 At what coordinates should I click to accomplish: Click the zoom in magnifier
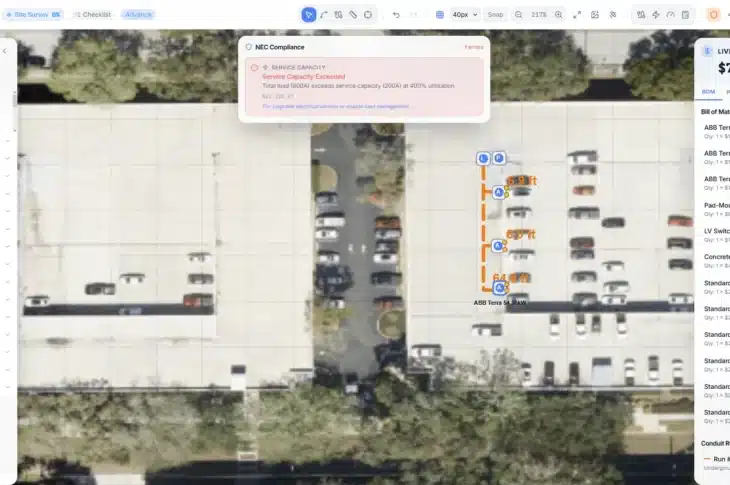point(558,15)
